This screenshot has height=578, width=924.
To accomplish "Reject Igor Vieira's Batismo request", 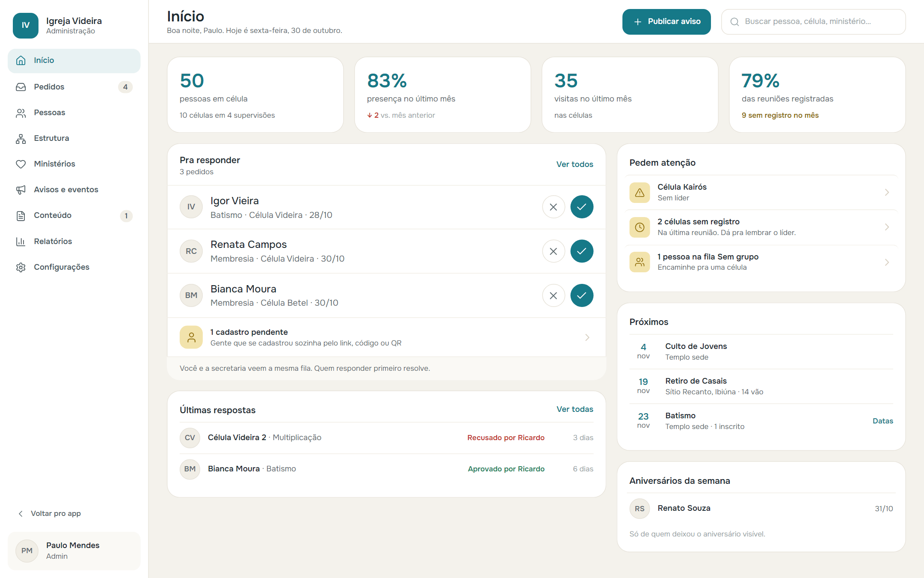I will coord(553,207).
